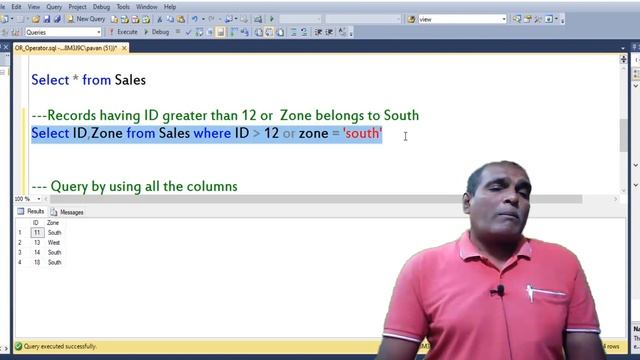This screenshot has height=360, width=640.
Task: Click the Save disk icon
Action: (47, 19)
